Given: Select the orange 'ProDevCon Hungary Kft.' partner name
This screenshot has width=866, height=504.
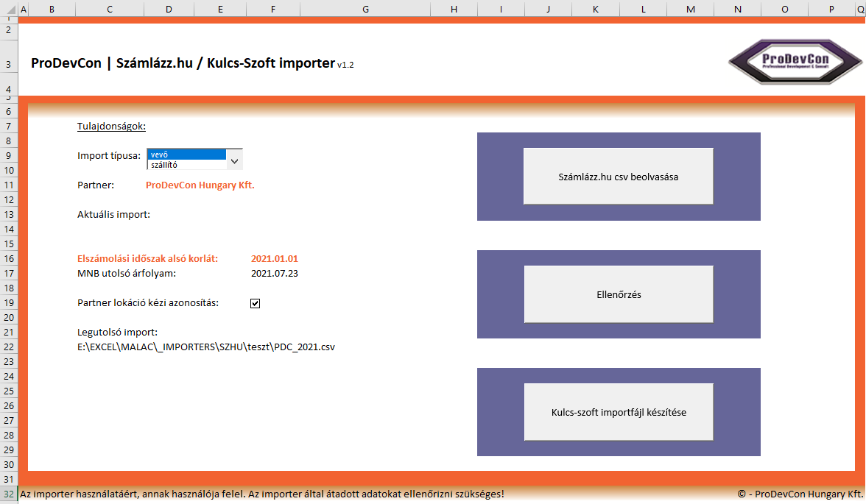Looking at the screenshot, I should pyautogui.click(x=200, y=185).
